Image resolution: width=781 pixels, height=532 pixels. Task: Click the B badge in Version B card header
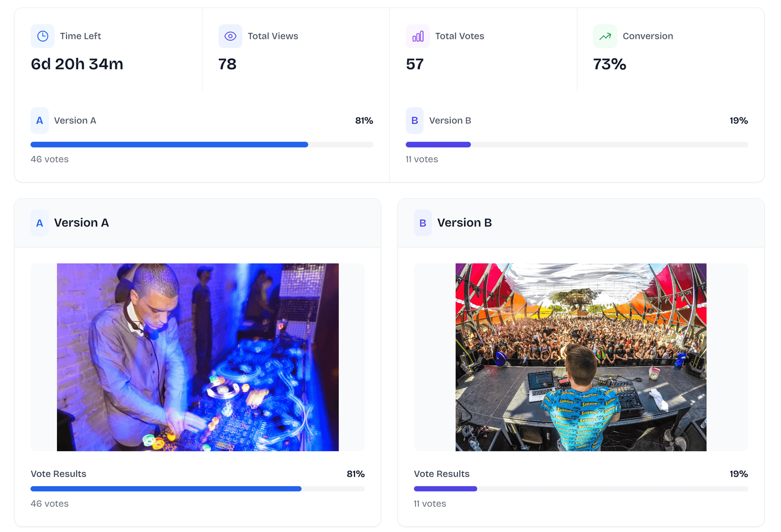pos(423,223)
